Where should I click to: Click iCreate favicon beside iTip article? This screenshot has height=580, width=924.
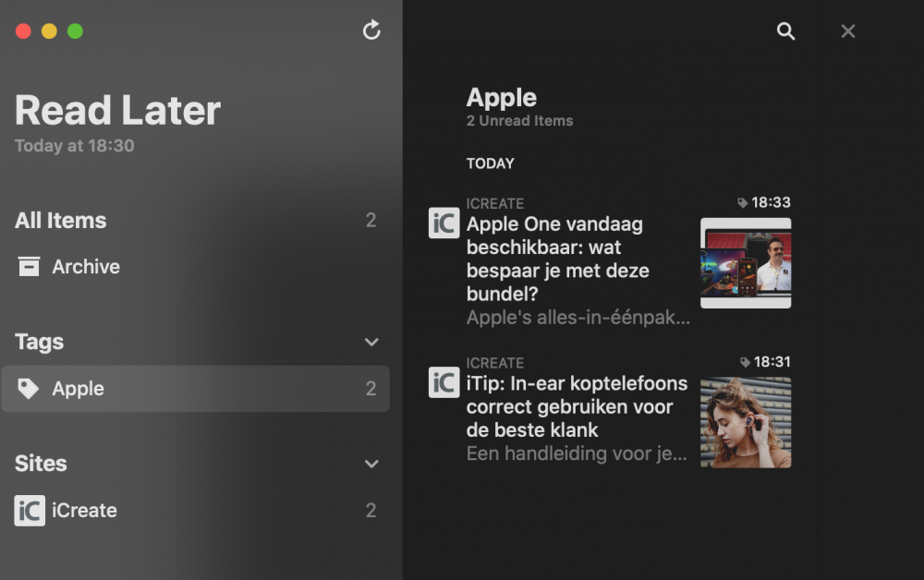tap(444, 382)
